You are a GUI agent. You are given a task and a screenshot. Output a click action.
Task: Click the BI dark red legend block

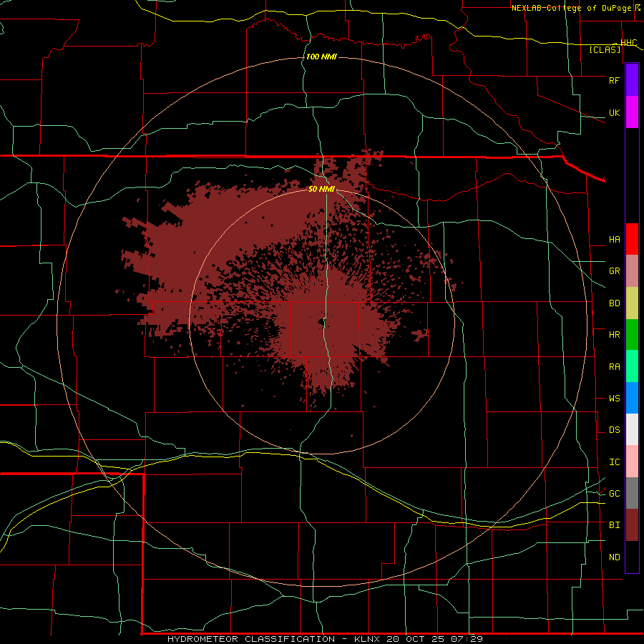click(x=632, y=525)
